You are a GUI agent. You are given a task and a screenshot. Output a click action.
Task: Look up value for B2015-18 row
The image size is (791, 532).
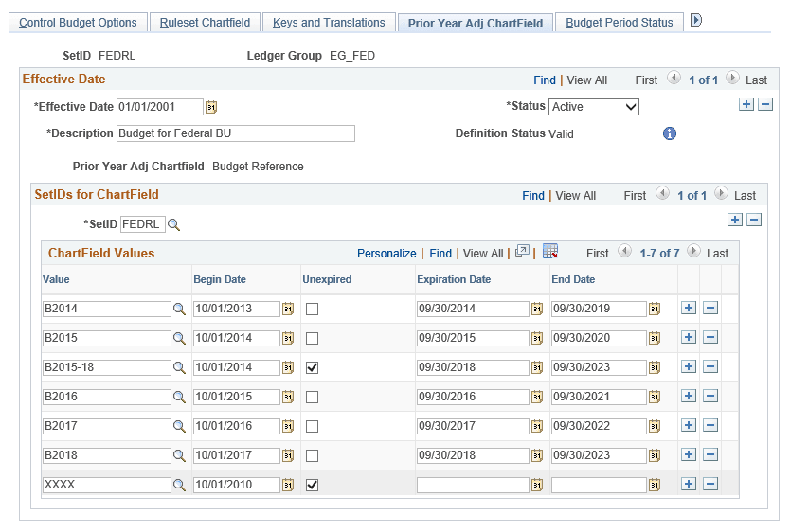point(179,367)
